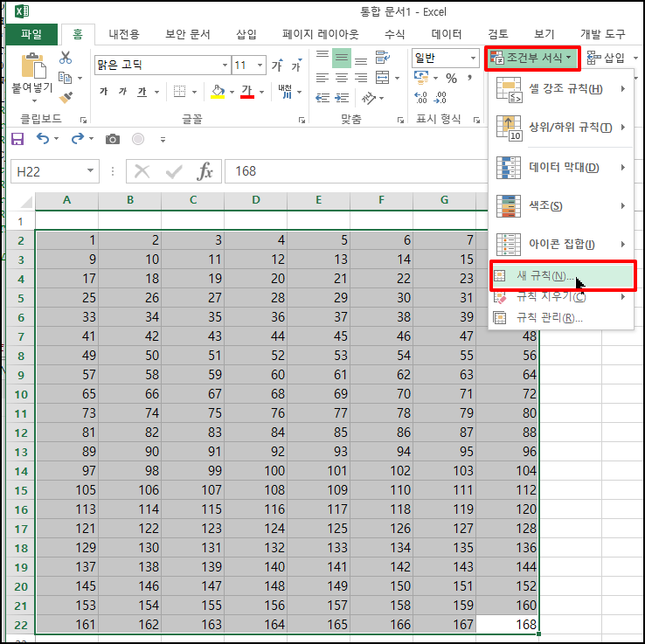The height and width of the screenshot is (644, 645).
Task: Select 규칙 관리(R)... menu item
Action: pos(561,318)
